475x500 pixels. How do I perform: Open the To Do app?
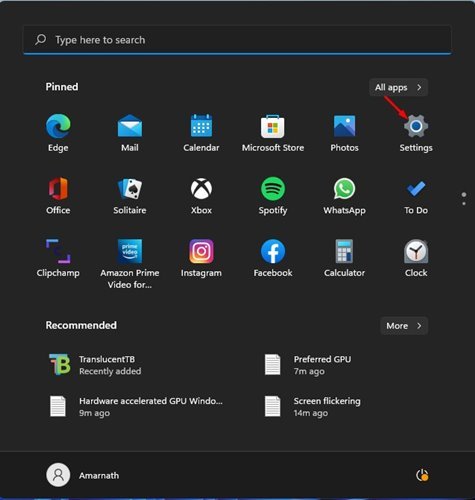(x=416, y=196)
